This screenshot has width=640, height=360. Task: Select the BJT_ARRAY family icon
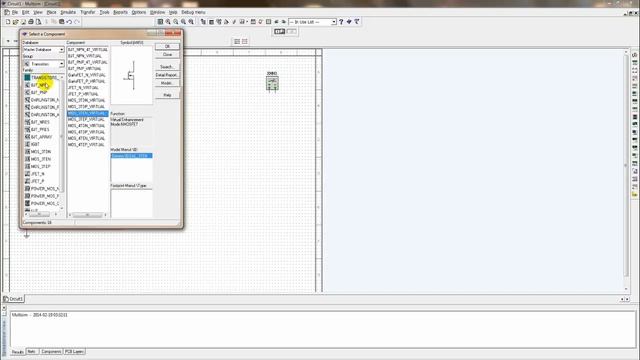coord(27,137)
